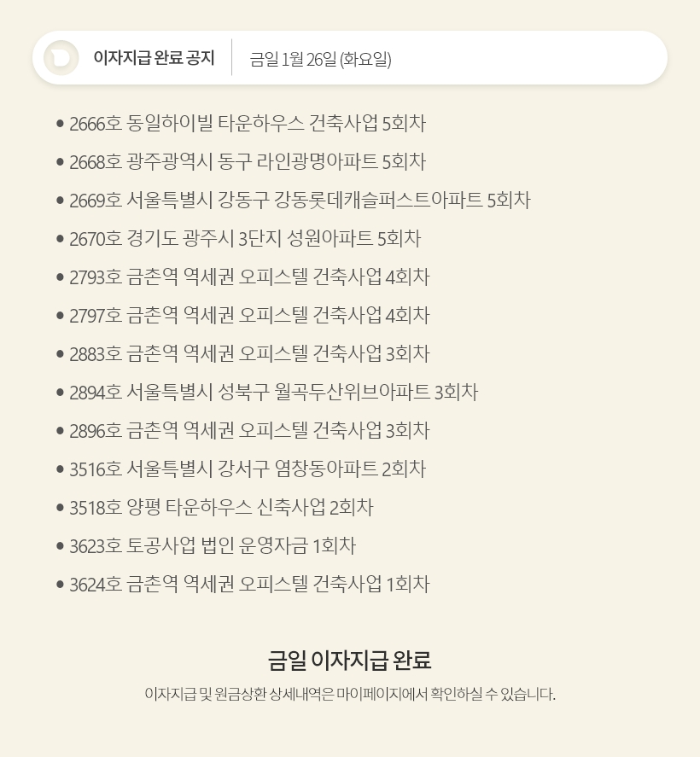Viewport: 700px width, 757px height.
Task: Select the 2797호 금촌역 역세권 오피스텔 item
Action: 249,316
